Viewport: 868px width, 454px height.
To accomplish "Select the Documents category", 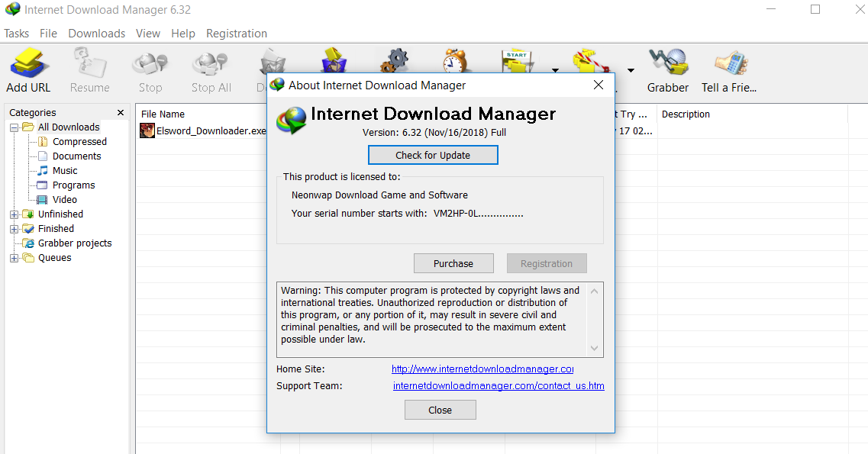I will click(76, 156).
